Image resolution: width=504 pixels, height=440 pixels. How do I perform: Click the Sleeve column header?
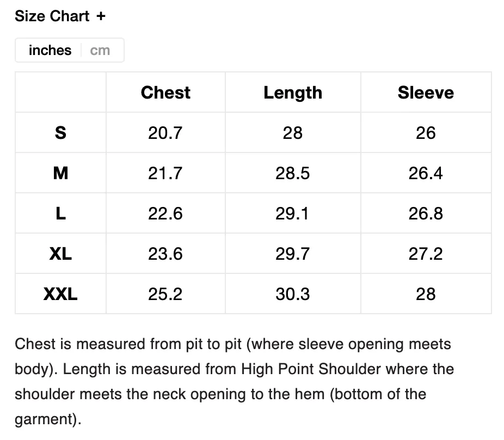click(x=426, y=93)
